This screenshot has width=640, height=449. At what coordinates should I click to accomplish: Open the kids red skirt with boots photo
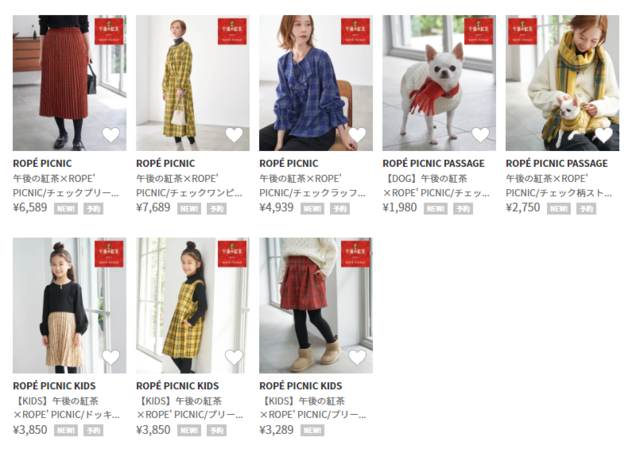click(x=316, y=305)
